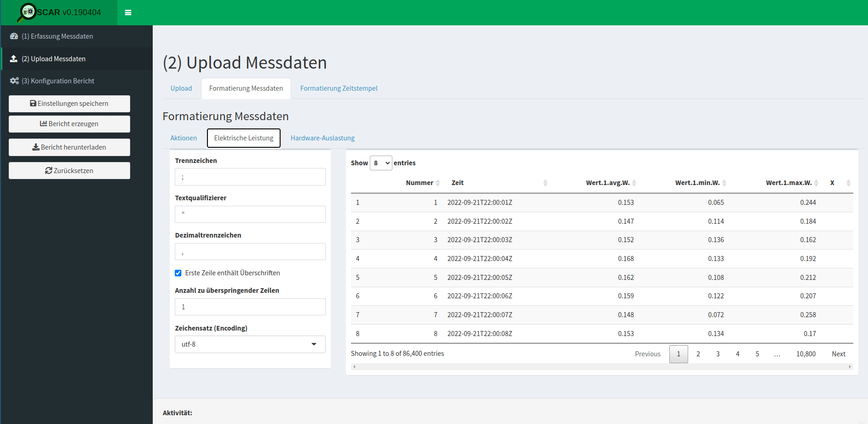Open the Zeichensatz encoding dropdown
Image resolution: width=868 pixels, height=424 pixels.
(250, 344)
